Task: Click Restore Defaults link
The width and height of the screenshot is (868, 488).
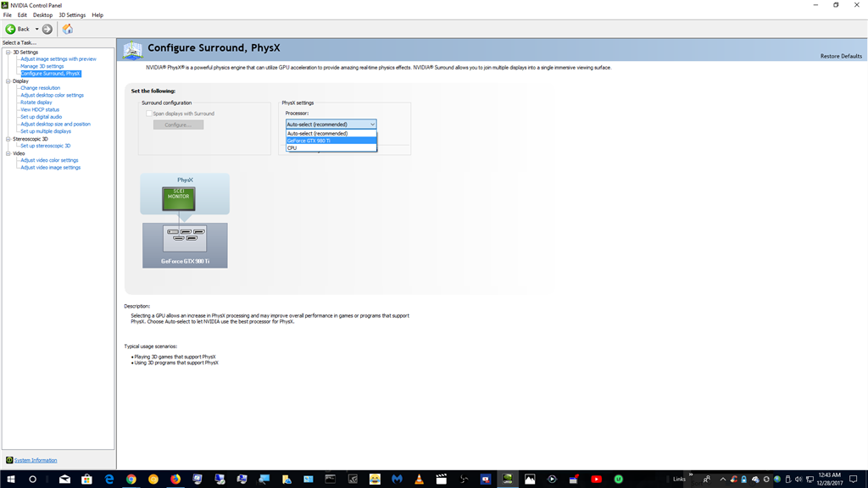Action: 841,56
